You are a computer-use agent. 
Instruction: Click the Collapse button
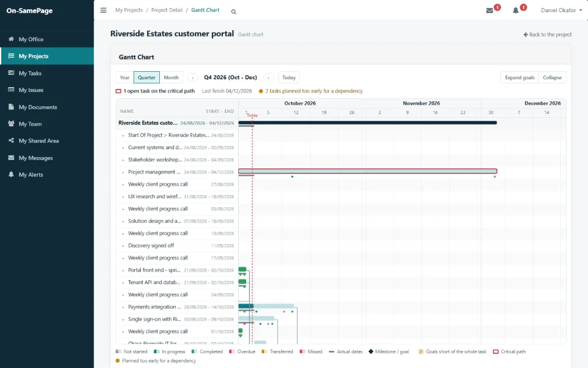click(x=552, y=77)
